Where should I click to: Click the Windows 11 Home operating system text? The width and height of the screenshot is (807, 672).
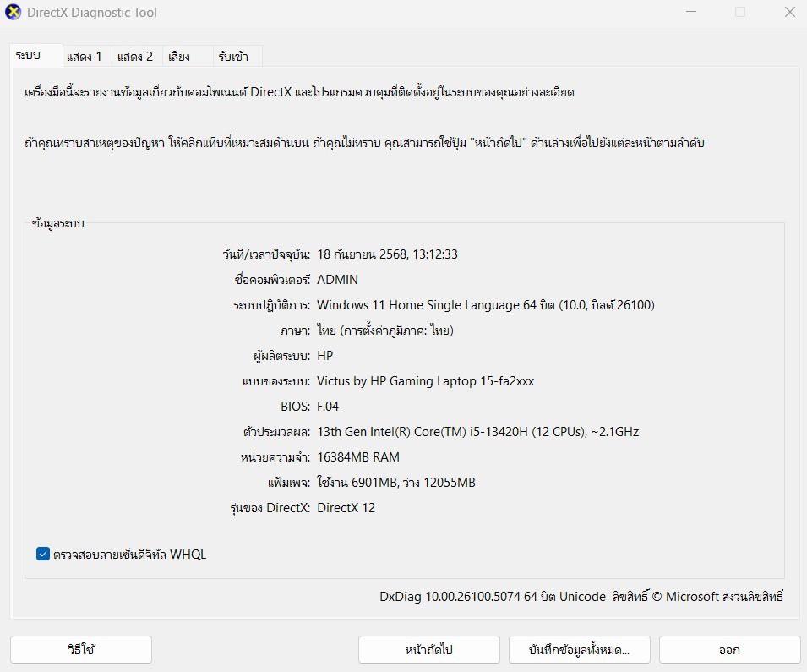pyautogui.click(x=486, y=305)
